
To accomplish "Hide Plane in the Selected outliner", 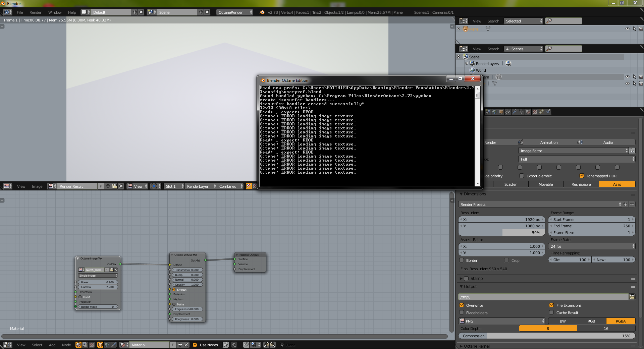I will [628, 29].
